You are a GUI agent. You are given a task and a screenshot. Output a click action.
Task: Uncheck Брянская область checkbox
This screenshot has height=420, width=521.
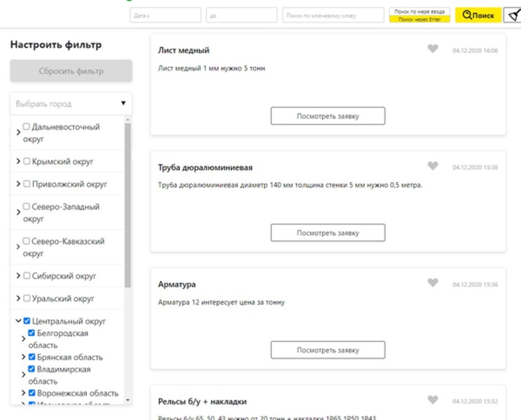click(32, 357)
